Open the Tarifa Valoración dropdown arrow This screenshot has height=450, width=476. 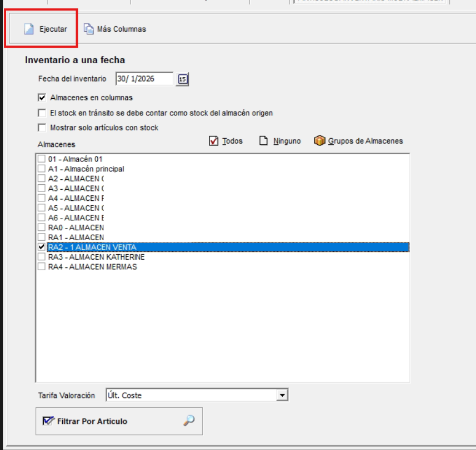(x=282, y=395)
